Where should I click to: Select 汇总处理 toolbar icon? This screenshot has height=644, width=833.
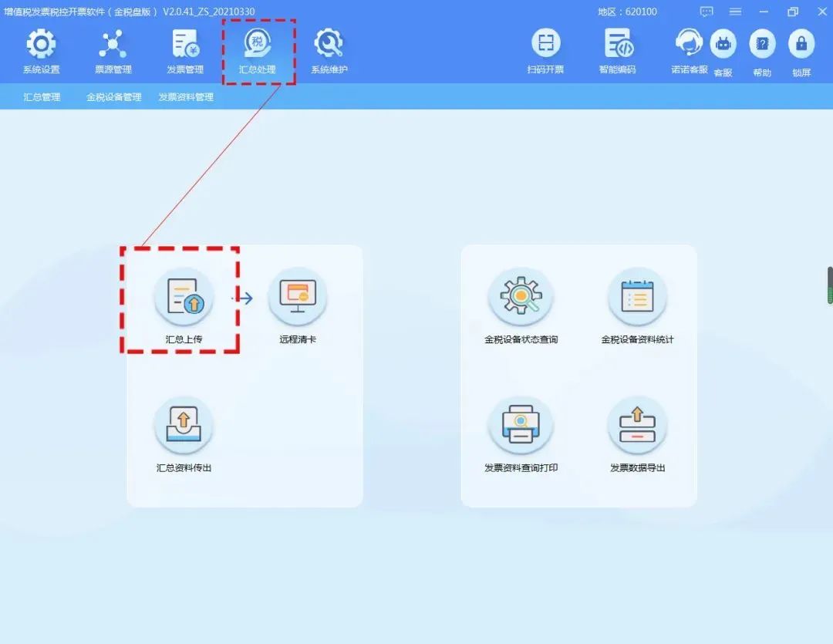(x=258, y=43)
